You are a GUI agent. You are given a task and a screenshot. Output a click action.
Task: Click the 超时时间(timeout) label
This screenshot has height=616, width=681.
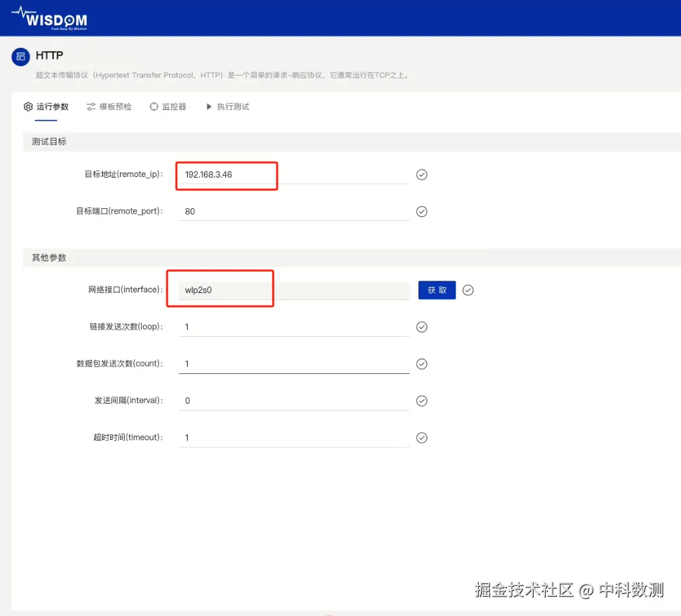click(x=129, y=438)
